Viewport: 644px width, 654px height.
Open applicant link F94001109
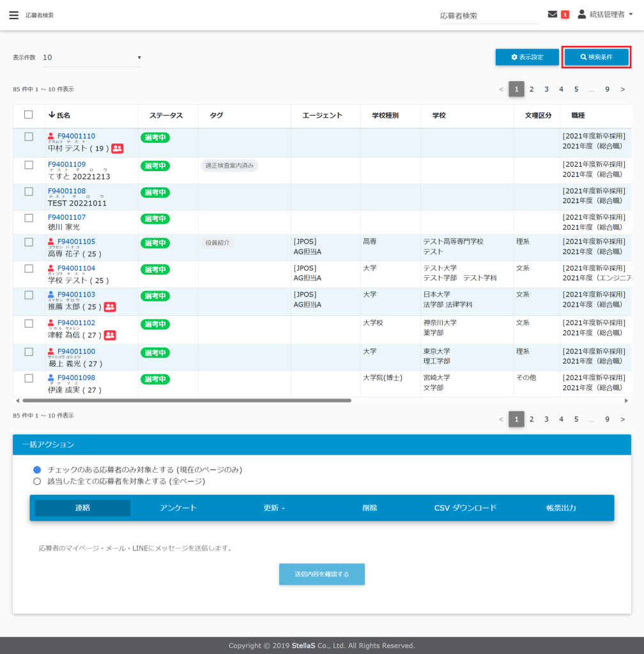coord(66,164)
